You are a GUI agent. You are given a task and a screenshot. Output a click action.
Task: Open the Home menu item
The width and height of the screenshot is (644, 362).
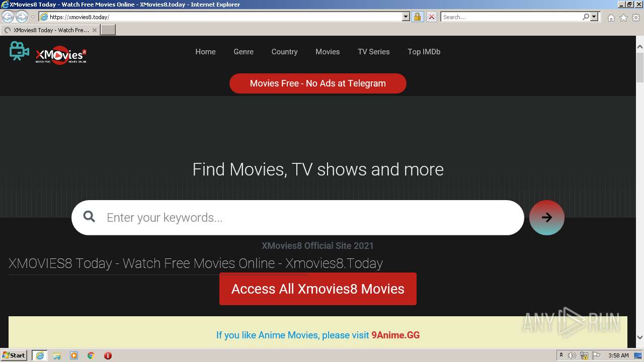click(205, 52)
